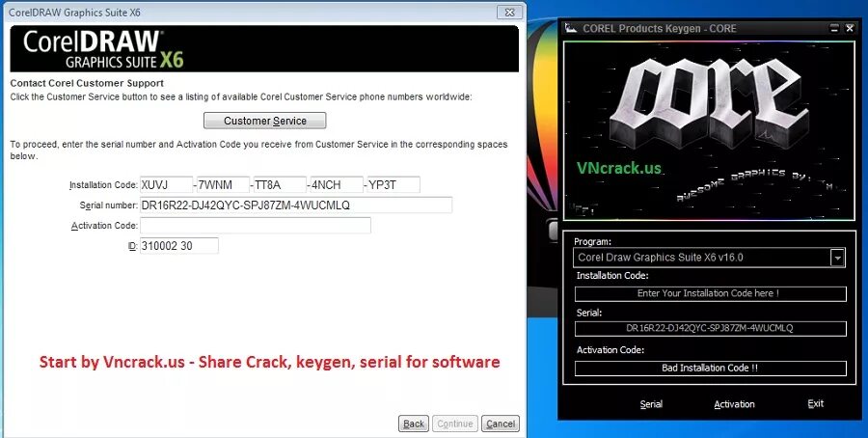Click the Installation Code field 7WNM

coord(223,185)
